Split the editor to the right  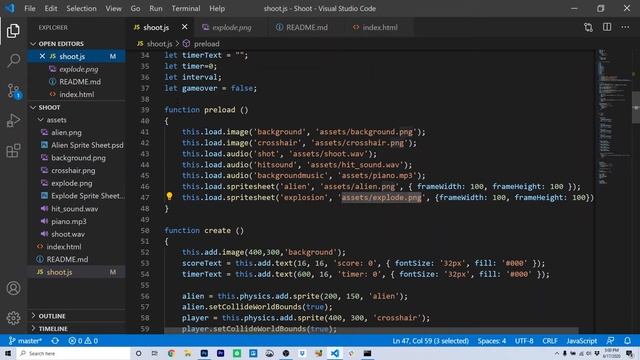(607, 27)
